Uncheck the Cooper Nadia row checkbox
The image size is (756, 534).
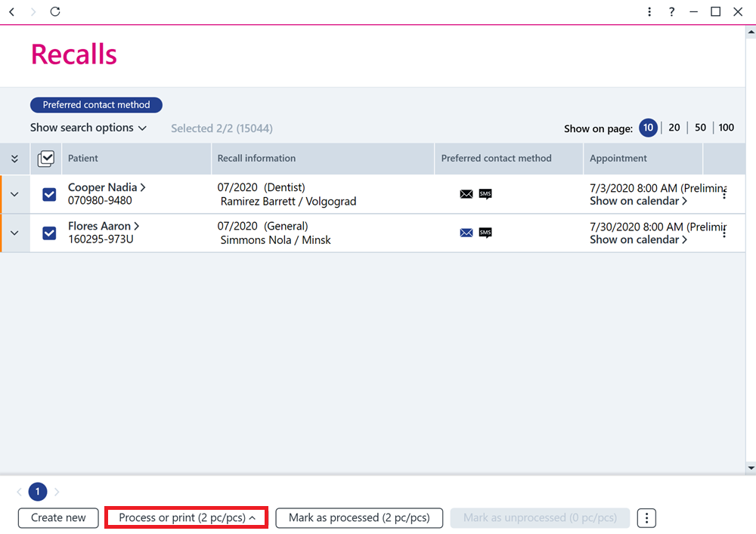(49, 195)
